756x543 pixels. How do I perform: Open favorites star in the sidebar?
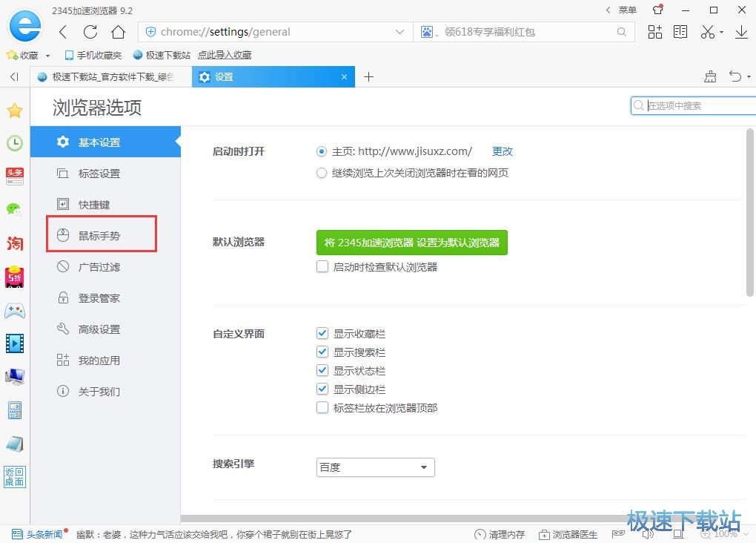[x=15, y=111]
